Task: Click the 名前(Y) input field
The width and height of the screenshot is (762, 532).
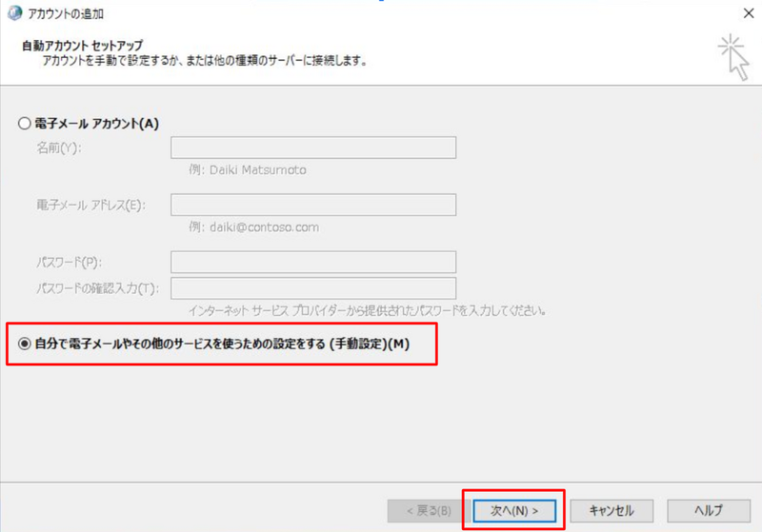Action: coord(313,148)
